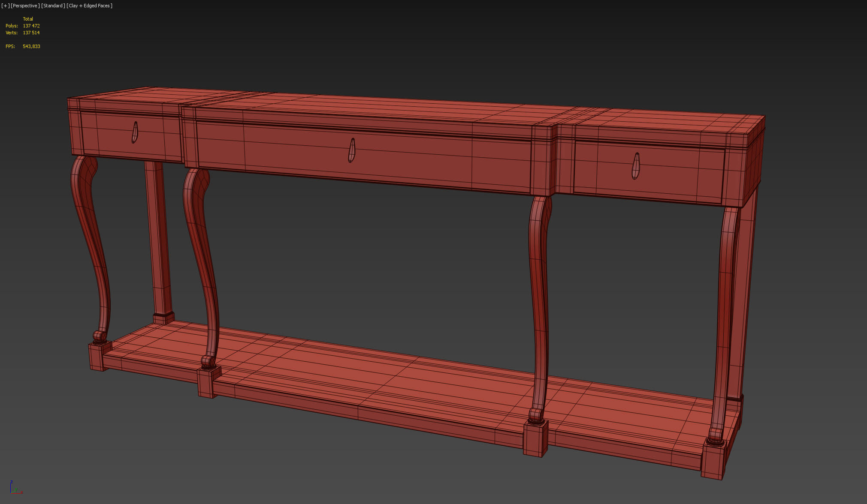Click the Verts count 137 514
This screenshot has width=867, height=504.
pos(31,33)
